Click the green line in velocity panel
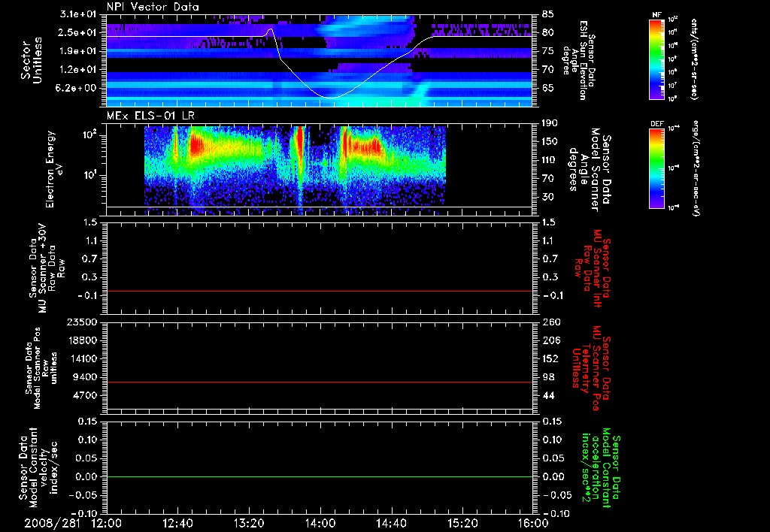770x532 pixels. [319, 476]
